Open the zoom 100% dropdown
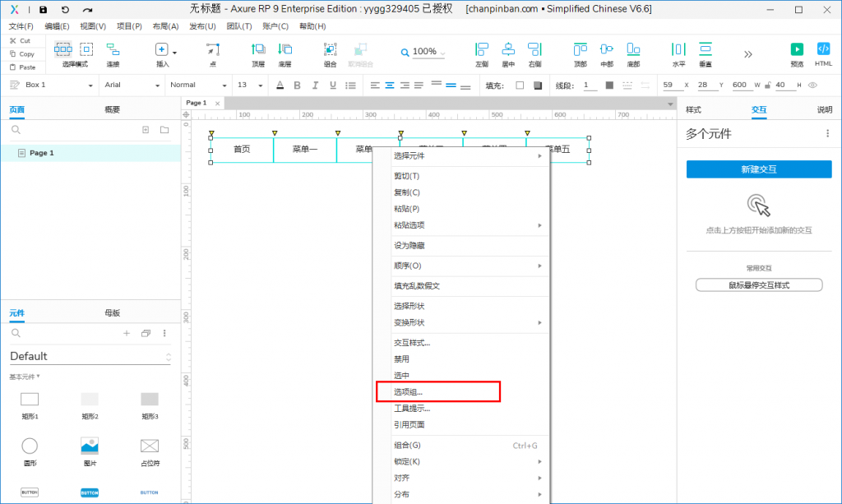 [x=424, y=52]
